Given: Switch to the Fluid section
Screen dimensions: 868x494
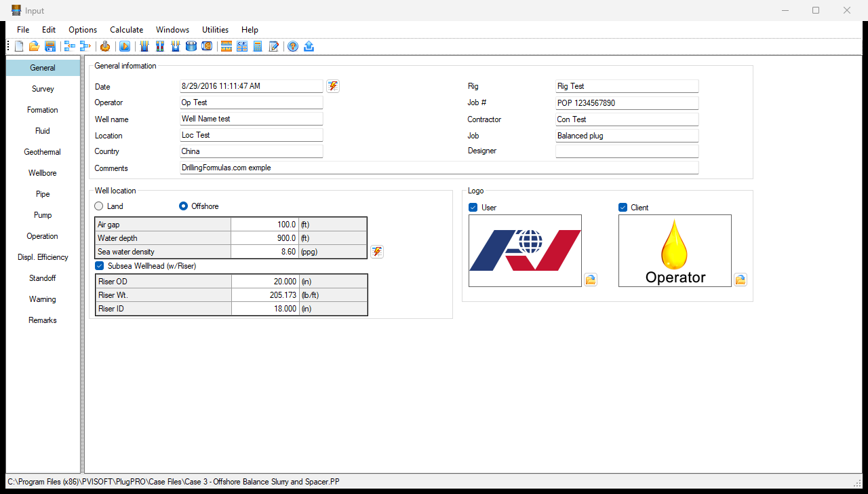Looking at the screenshot, I should (43, 131).
